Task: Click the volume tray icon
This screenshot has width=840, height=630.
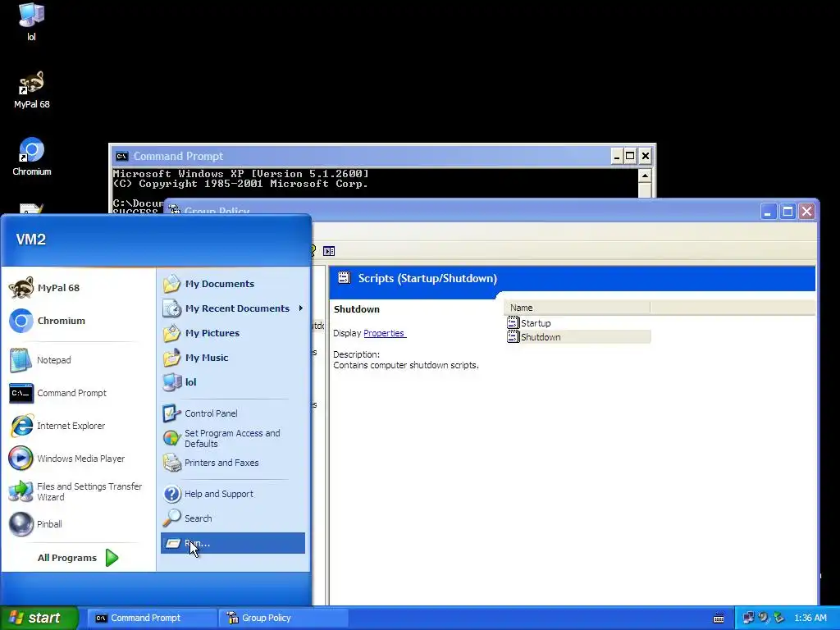Action: [x=764, y=618]
